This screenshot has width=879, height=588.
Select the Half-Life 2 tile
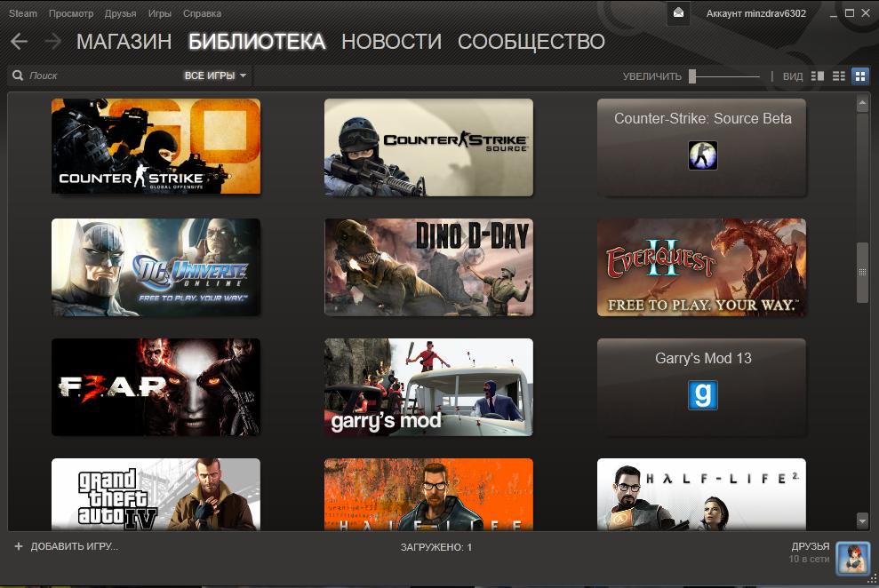point(701,495)
